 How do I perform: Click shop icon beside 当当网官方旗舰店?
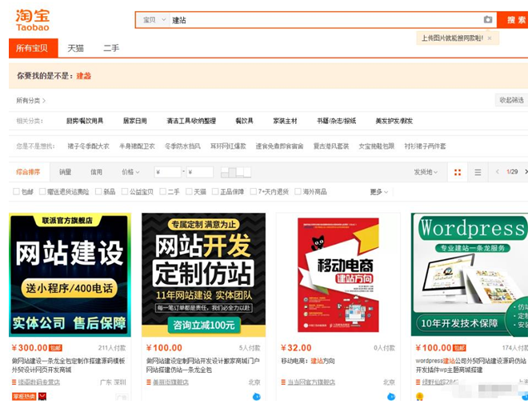click(x=284, y=382)
